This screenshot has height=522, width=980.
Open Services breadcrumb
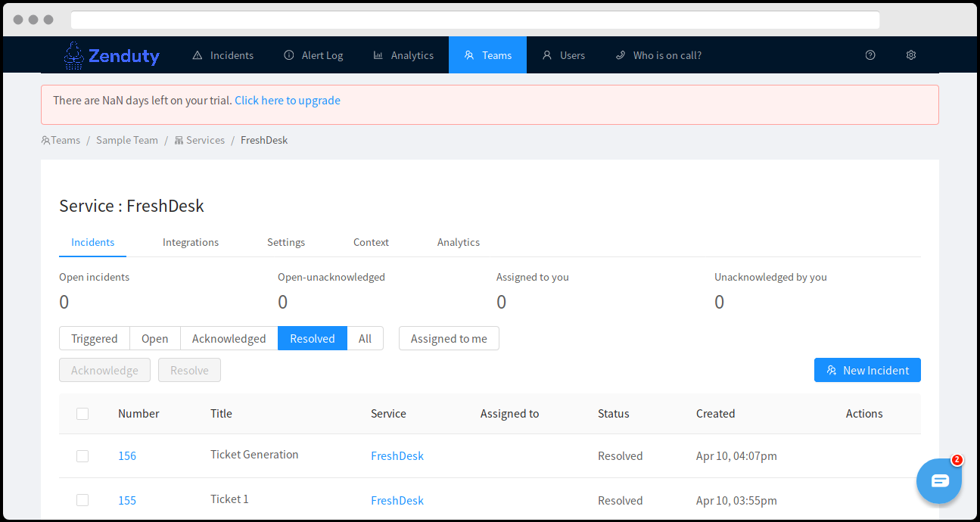point(200,140)
